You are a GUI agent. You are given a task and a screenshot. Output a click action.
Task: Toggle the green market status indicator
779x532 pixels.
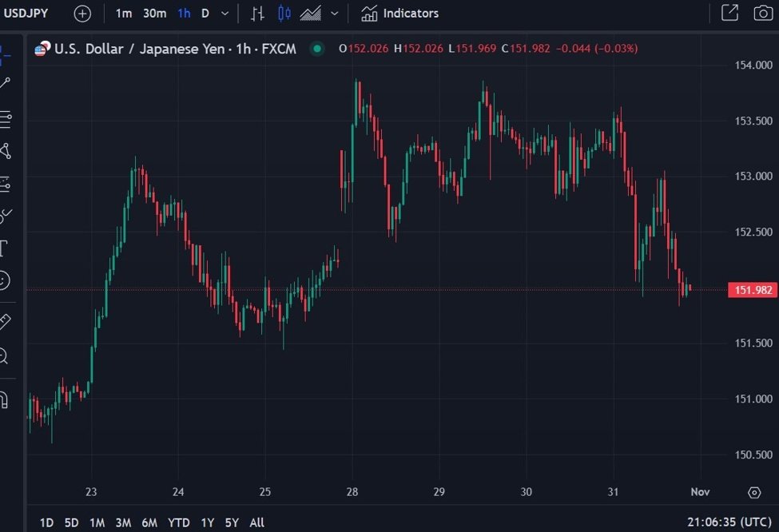click(x=317, y=49)
